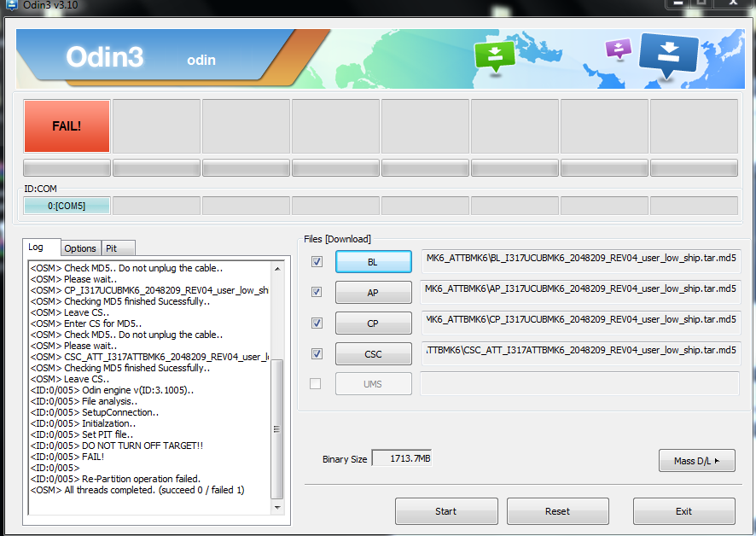Click the CP_I317UCUBMK6 log line
The height and width of the screenshot is (536, 756).
pos(149,290)
